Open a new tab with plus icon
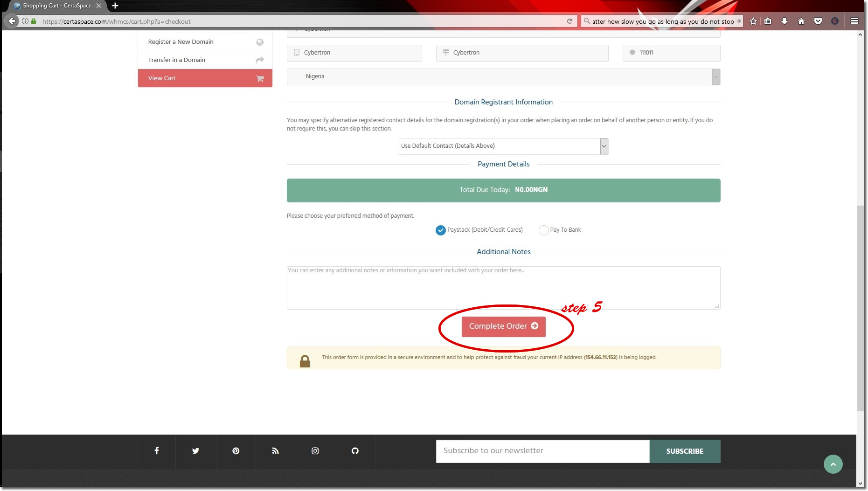 pyautogui.click(x=115, y=6)
